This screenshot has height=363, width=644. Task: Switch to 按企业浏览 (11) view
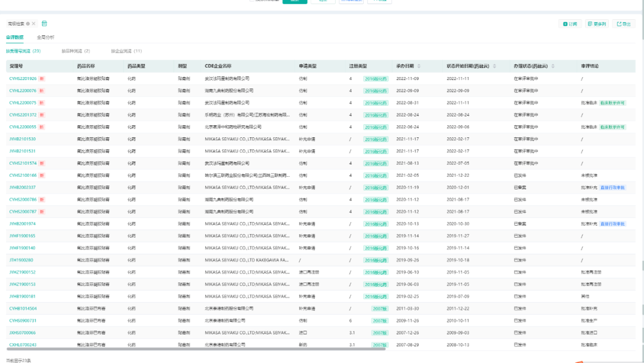pos(126,51)
